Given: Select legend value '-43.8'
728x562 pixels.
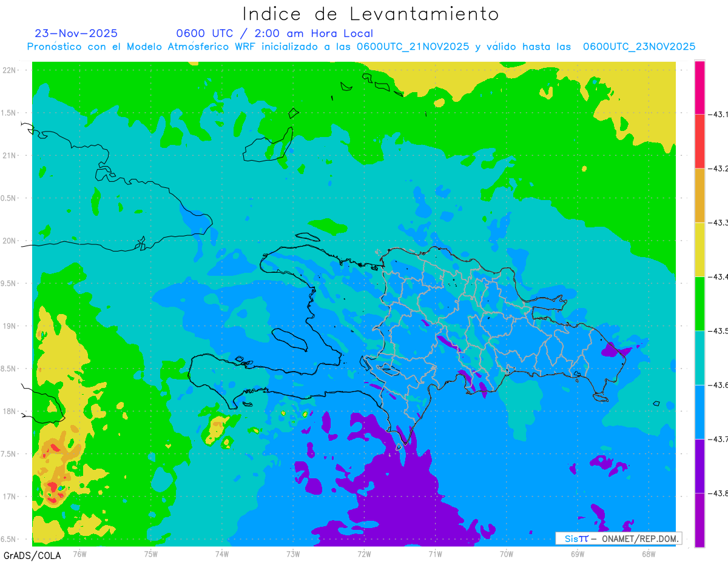Looking at the screenshot, I should pyautogui.click(x=718, y=493).
